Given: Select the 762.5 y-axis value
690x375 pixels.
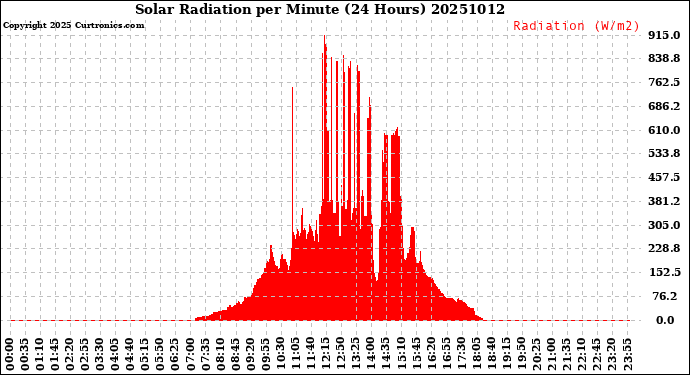Looking at the screenshot, I should coord(664,83).
